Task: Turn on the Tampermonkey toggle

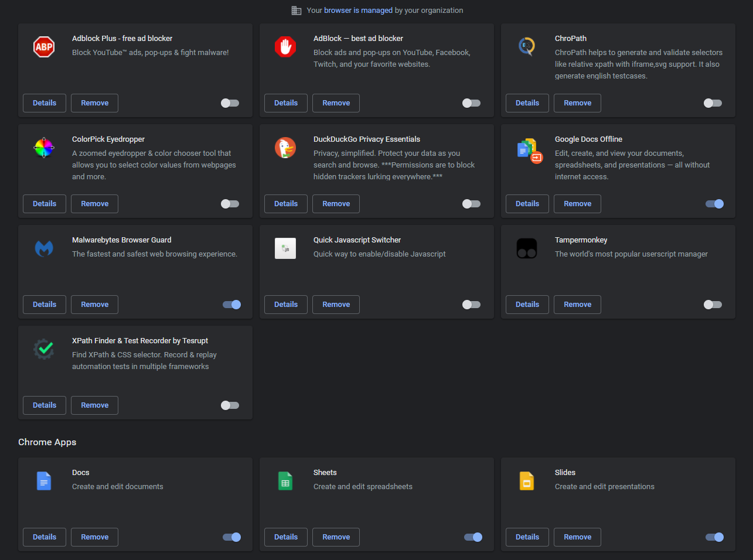Action: pos(713,305)
